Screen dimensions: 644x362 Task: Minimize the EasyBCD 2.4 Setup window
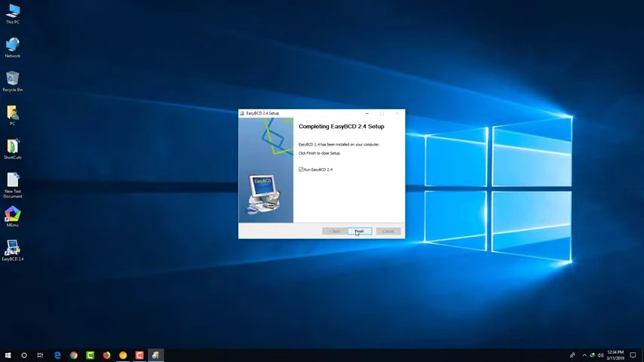(x=366, y=113)
